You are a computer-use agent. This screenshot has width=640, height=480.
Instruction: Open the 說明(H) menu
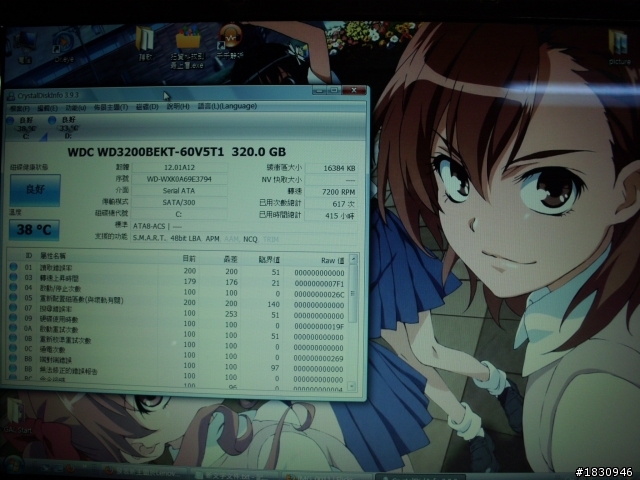point(178,106)
